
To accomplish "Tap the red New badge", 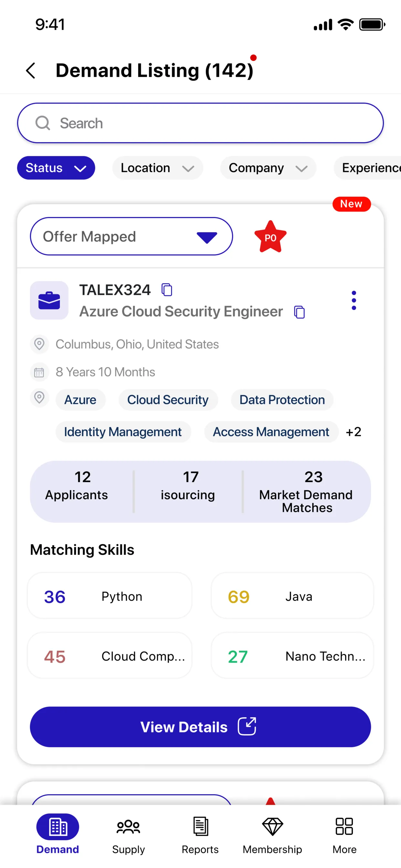I will 352,204.
